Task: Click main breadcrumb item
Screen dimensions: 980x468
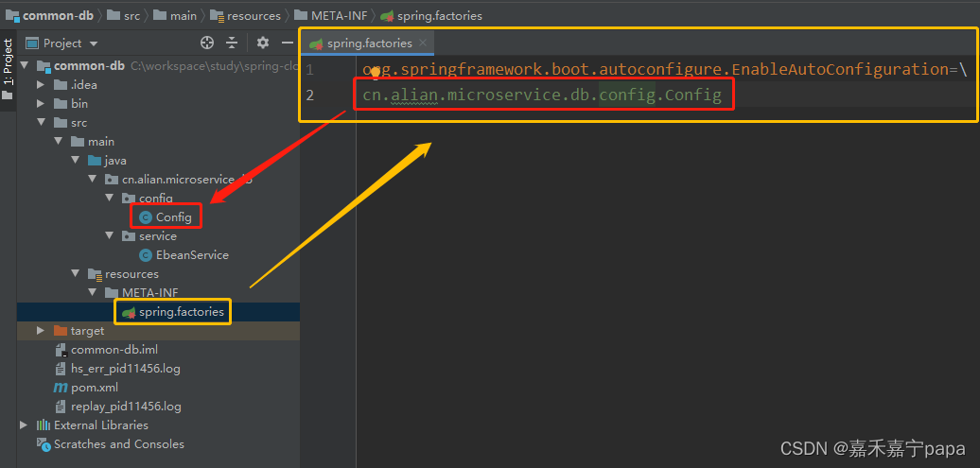Action: pyautogui.click(x=176, y=16)
